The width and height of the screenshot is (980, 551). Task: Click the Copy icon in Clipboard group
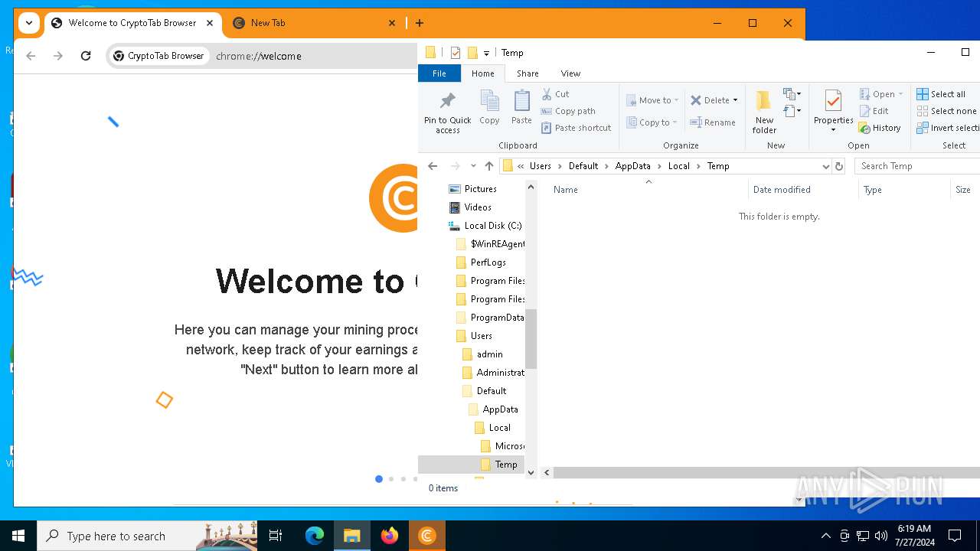point(489,101)
